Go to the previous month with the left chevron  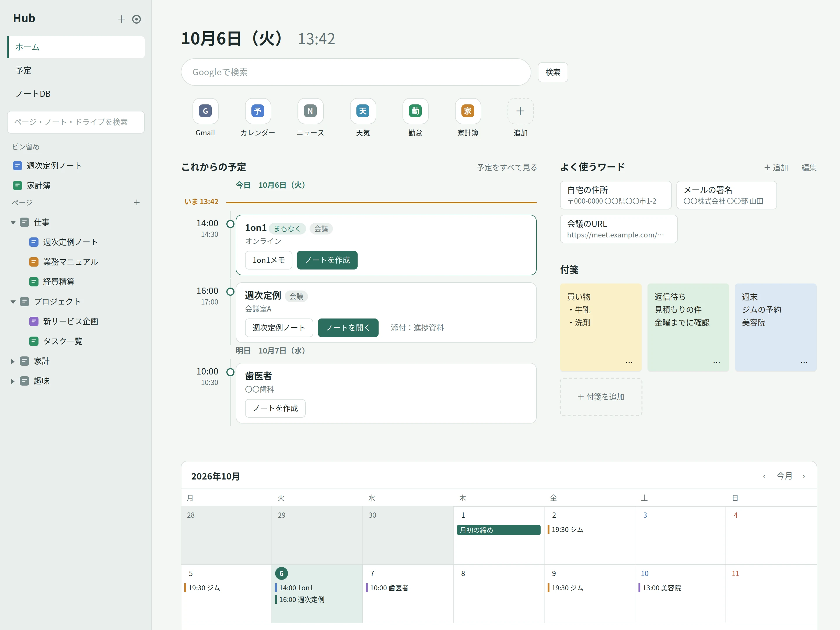764,476
